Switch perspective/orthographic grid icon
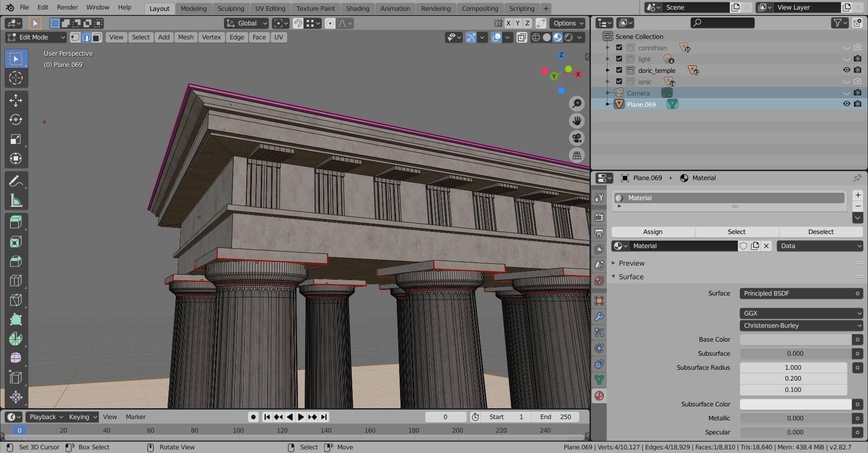This screenshot has width=868, height=453. point(577,155)
